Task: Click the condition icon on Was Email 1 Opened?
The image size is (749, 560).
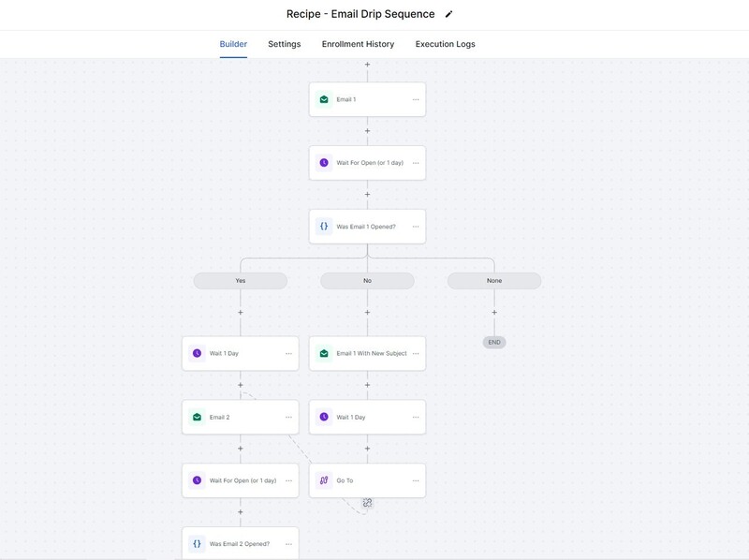Action: click(324, 225)
